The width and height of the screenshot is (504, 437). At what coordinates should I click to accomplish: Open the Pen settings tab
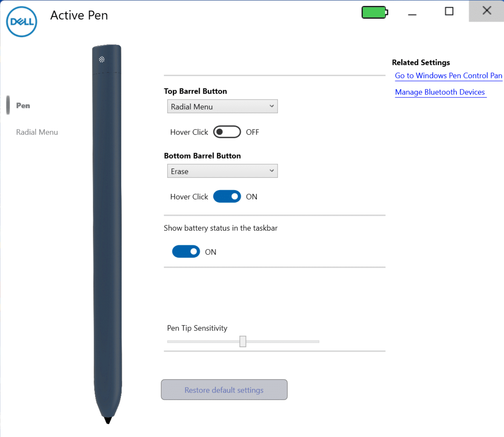pos(23,105)
